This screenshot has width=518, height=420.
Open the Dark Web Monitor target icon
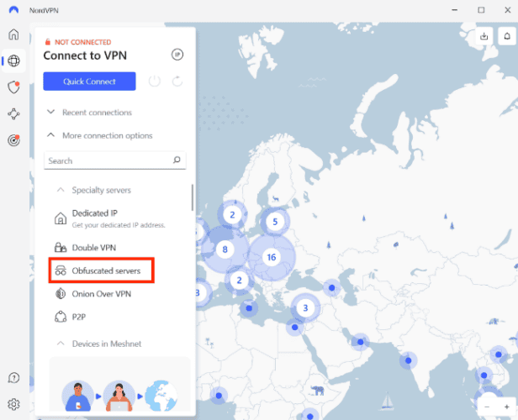click(x=13, y=140)
